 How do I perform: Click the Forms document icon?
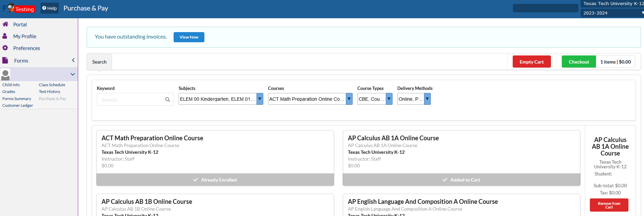[x=5, y=61]
